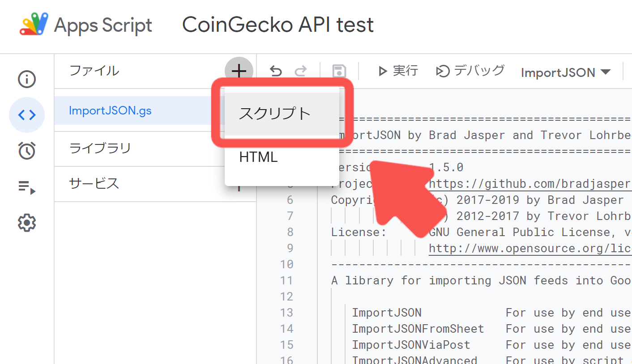The height and width of the screenshot is (364, 632).
Task: Open the project overview info panel
Action: point(27,79)
